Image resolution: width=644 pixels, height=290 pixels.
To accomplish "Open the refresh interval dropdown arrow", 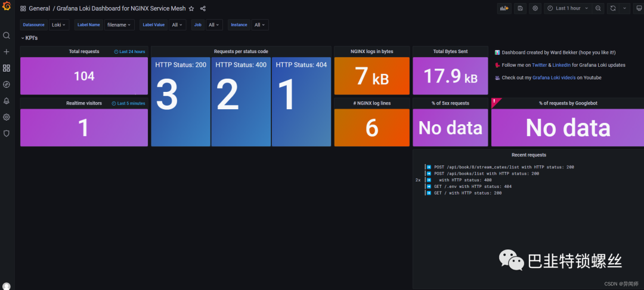I will click(x=625, y=8).
